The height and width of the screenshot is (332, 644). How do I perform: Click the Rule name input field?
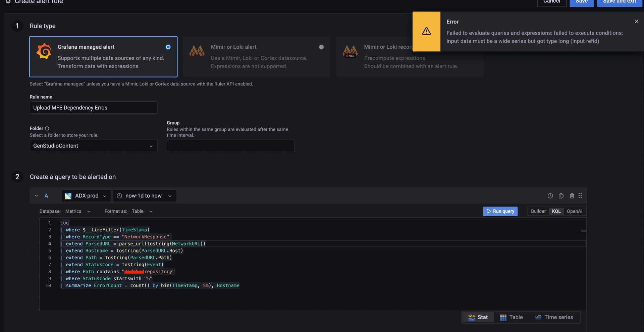click(93, 108)
